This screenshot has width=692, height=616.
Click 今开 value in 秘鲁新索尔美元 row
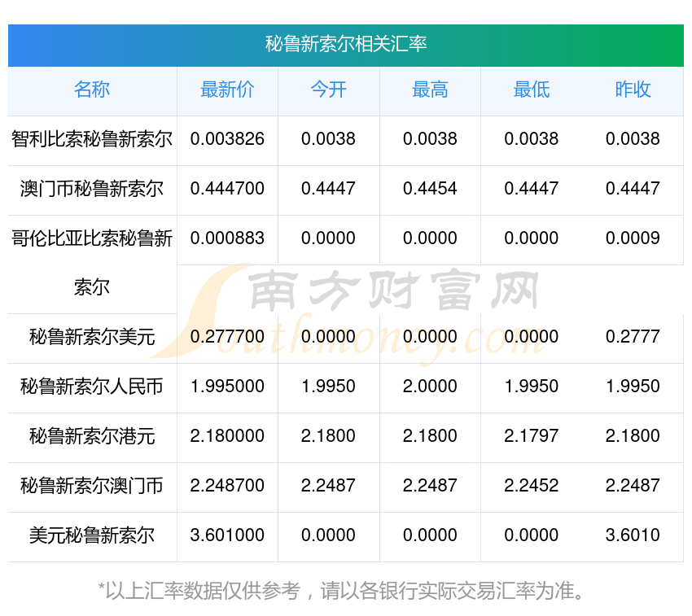(x=328, y=337)
